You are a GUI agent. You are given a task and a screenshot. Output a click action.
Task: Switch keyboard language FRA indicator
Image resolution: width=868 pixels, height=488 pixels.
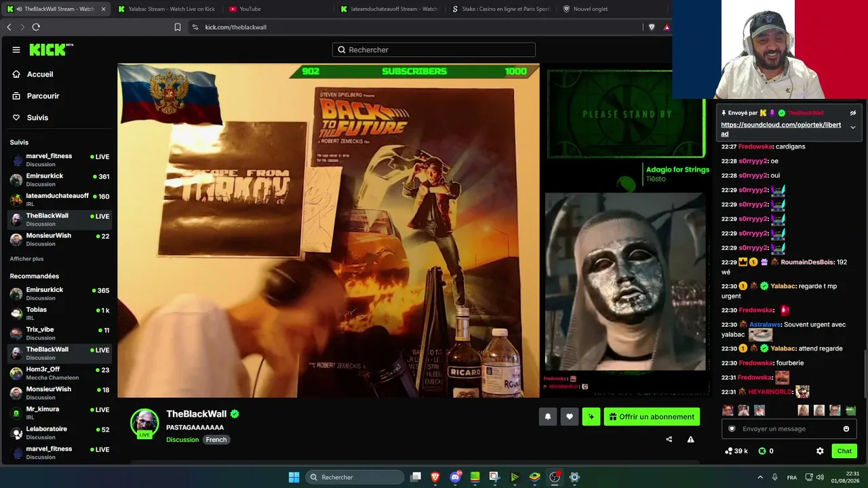[792, 477]
